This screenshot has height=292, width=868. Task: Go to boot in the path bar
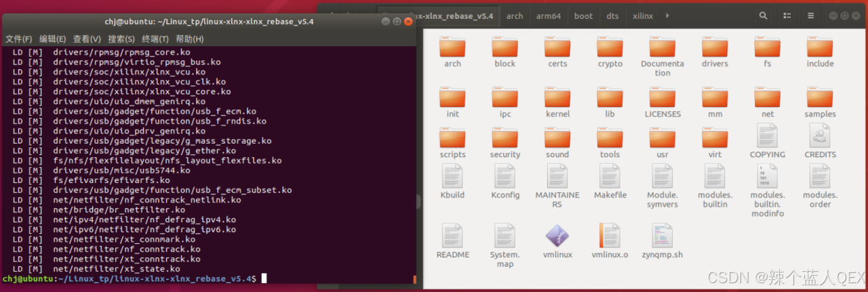click(583, 16)
